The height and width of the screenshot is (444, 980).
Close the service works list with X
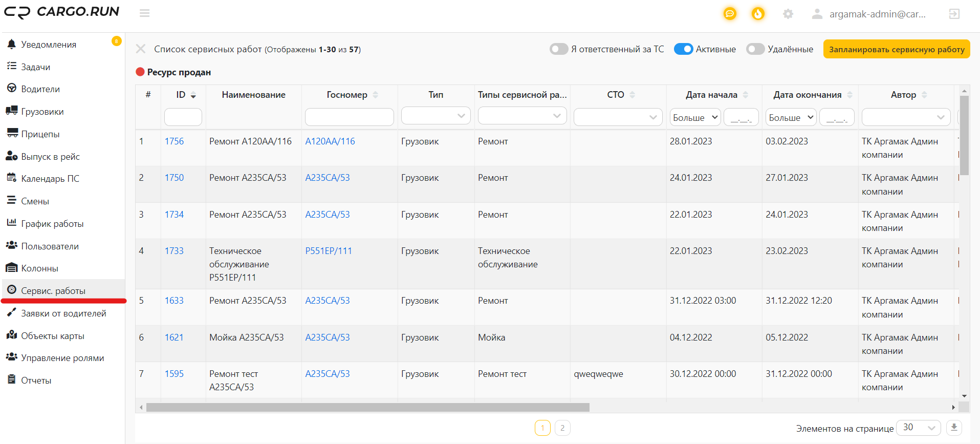tap(141, 49)
